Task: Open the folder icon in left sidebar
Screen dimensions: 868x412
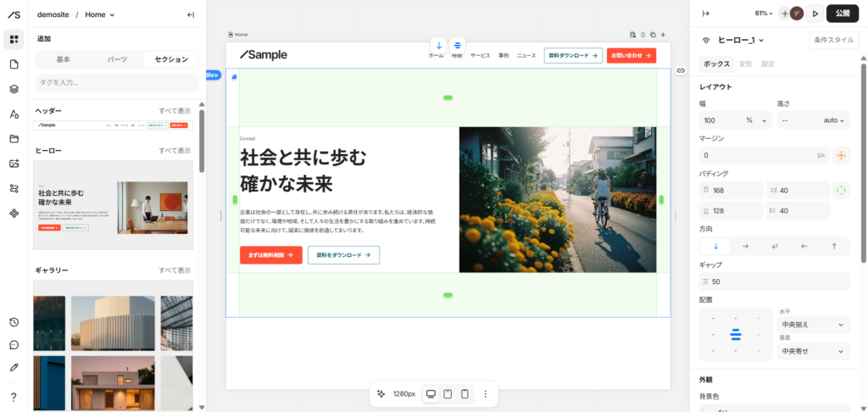Action: [14, 139]
